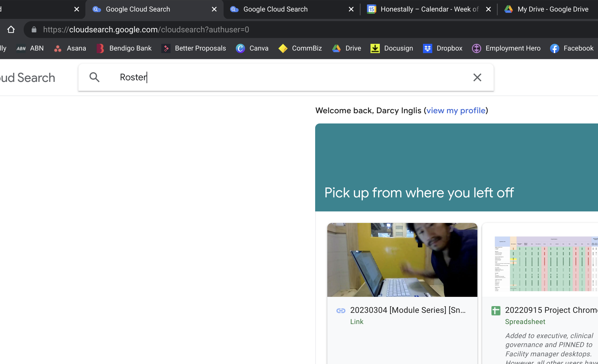Click the Roster search input field
The width and height of the screenshot is (598, 364).
[x=288, y=77]
